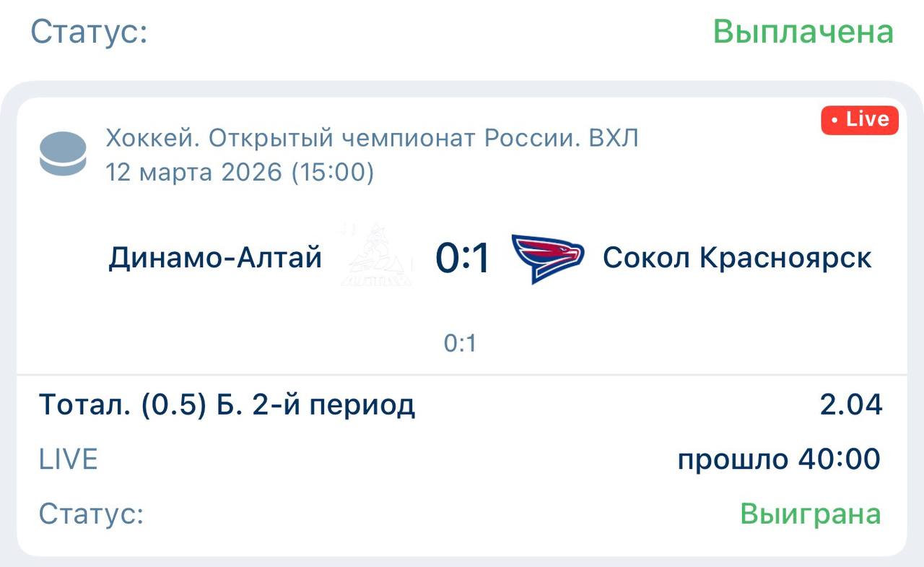The width and height of the screenshot is (924, 567).
Task: Select the Динамо-Алтай team name
Action: (x=215, y=258)
